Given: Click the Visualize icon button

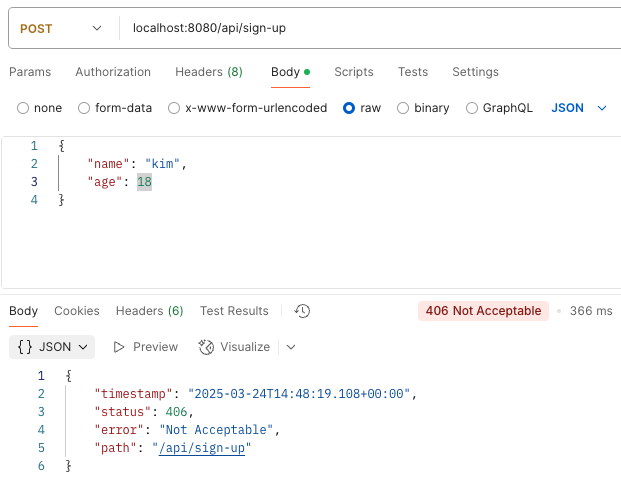Looking at the screenshot, I should 207,347.
